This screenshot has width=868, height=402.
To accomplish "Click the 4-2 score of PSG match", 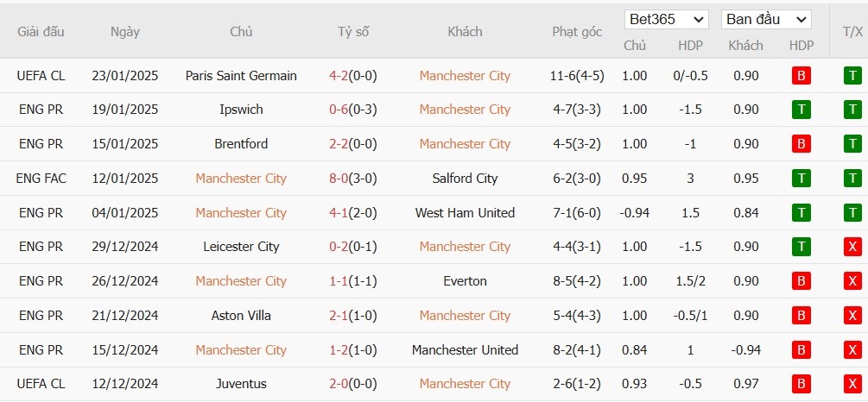I will click(339, 76).
